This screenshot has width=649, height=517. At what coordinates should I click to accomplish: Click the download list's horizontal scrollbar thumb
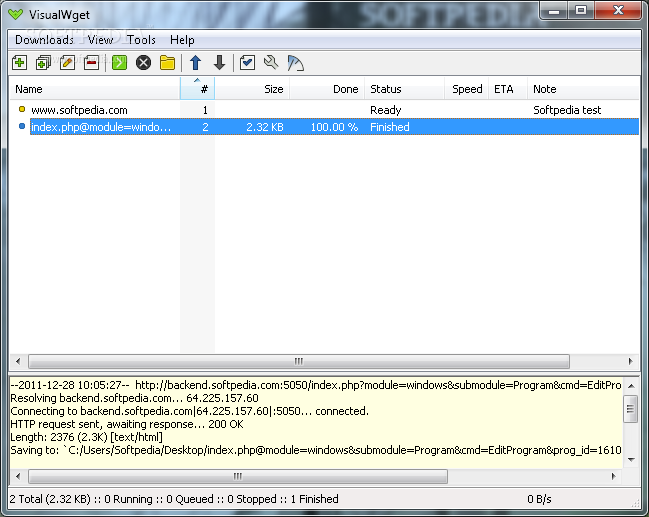point(299,361)
